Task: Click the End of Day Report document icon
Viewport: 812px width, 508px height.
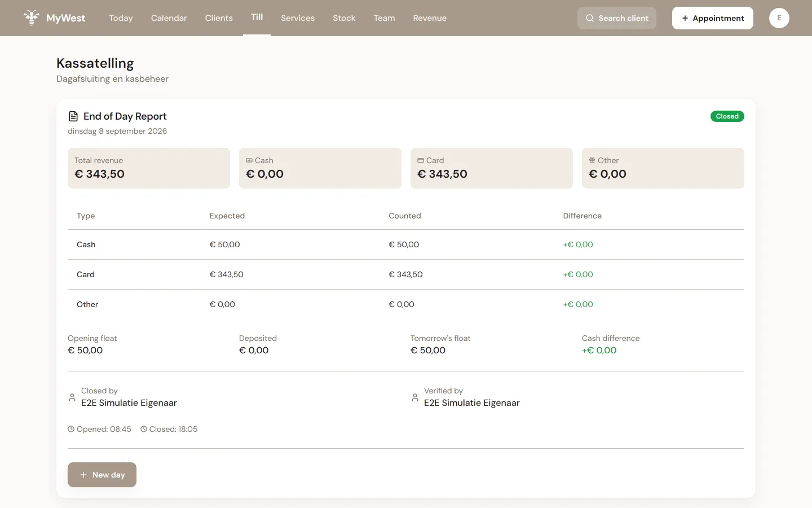Action: point(73,116)
